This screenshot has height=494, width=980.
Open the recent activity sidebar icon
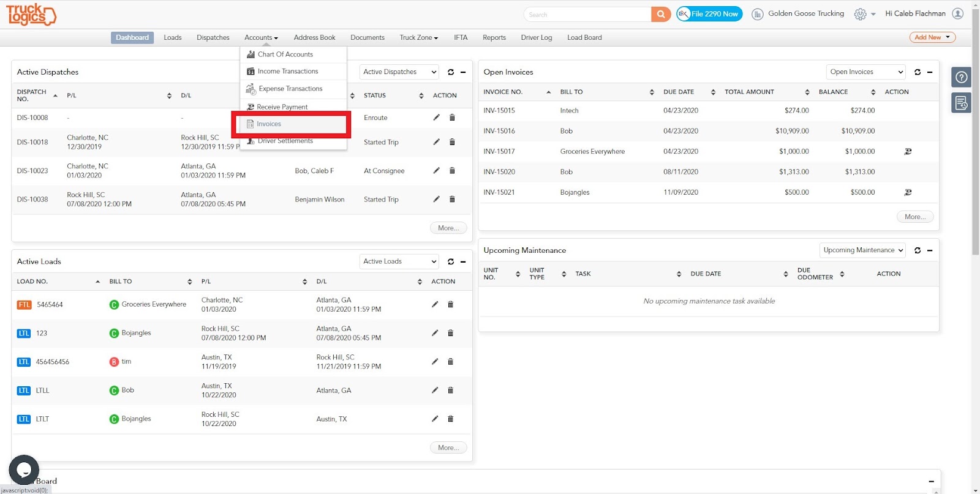click(x=962, y=103)
